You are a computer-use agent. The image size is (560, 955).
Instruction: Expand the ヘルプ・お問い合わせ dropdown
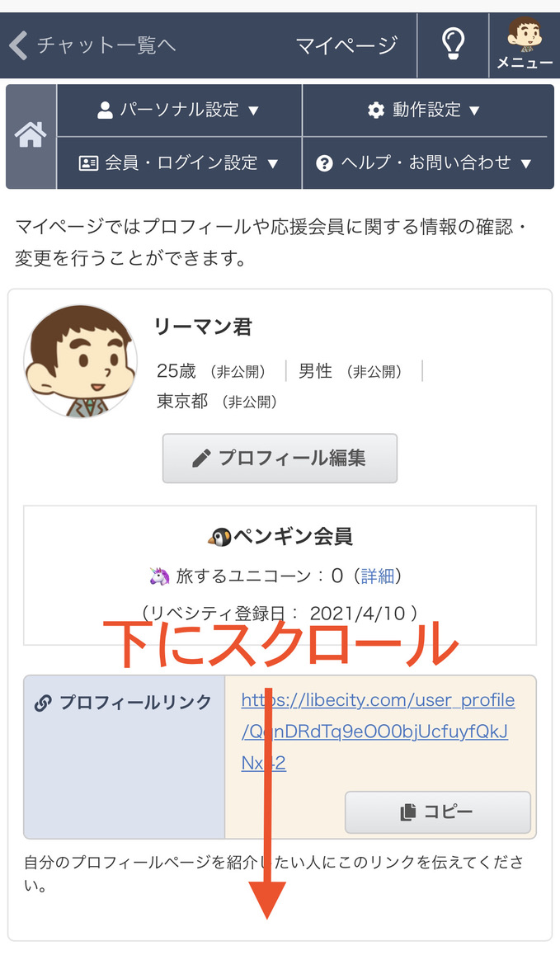coord(425,162)
